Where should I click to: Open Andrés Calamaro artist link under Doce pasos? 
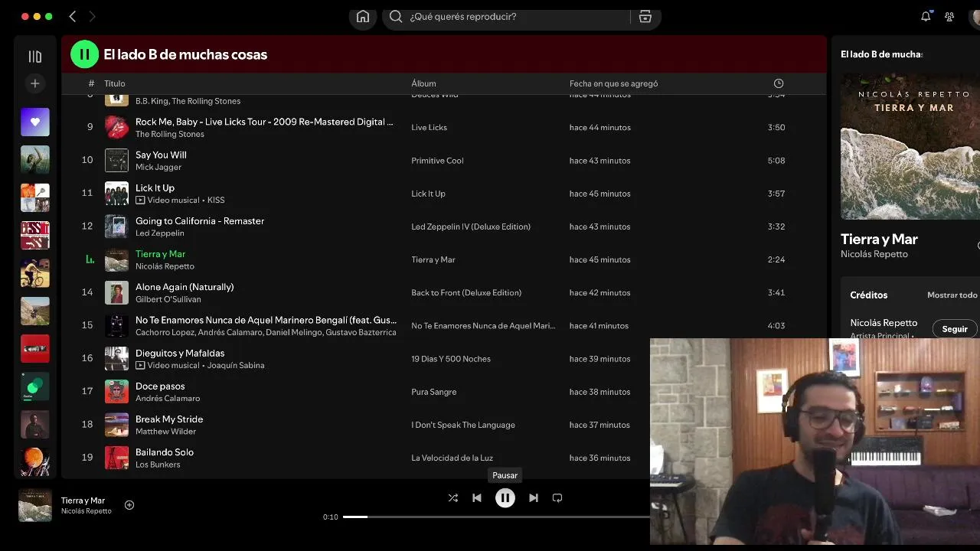point(168,398)
